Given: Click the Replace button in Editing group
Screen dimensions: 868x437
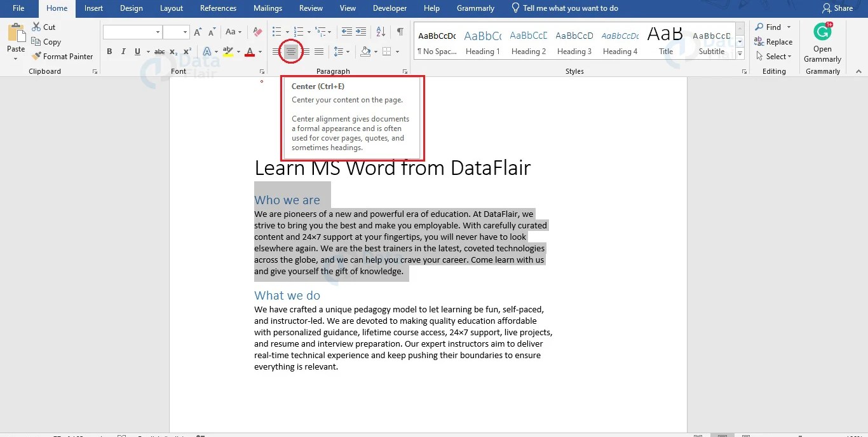Looking at the screenshot, I should [x=773, y=41].
